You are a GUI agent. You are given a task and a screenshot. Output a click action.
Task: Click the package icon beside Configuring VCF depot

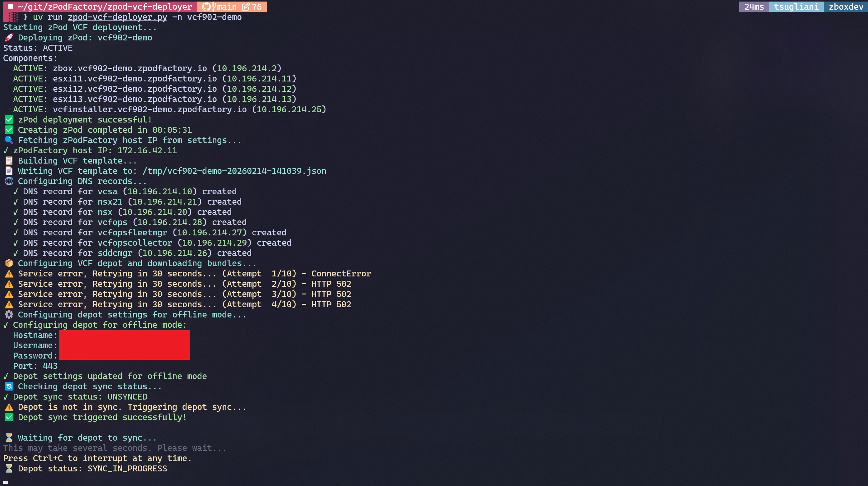point(9,263)
